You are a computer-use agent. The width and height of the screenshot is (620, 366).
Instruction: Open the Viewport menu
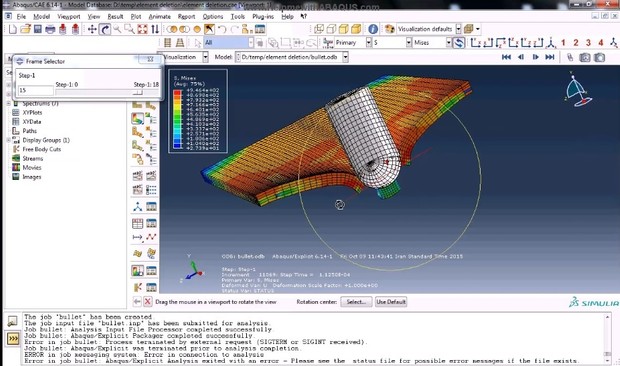[69, 17]
